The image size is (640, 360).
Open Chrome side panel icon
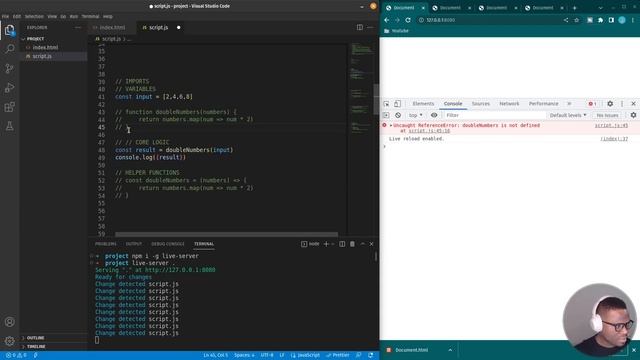click(x=611, y=20)
